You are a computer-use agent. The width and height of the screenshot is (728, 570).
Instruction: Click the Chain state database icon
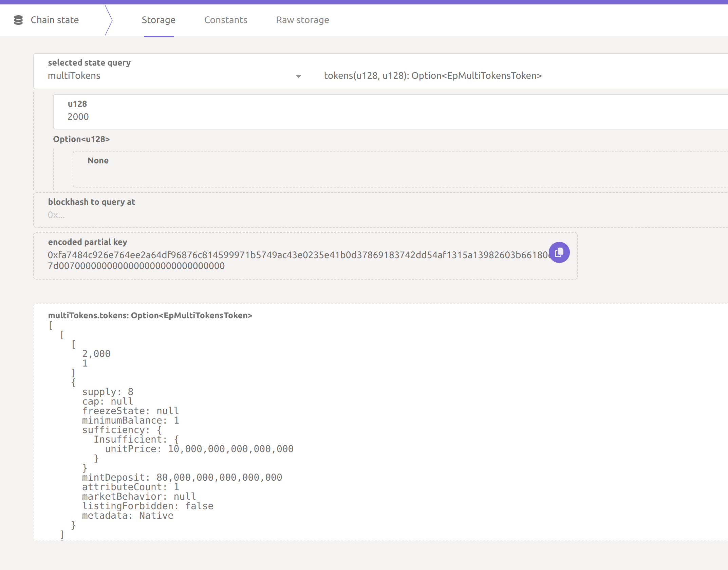click(x=18, y=20)
